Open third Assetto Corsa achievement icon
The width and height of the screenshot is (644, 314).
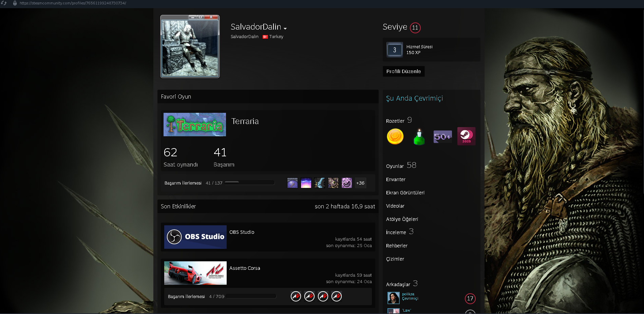pos(323,296)
